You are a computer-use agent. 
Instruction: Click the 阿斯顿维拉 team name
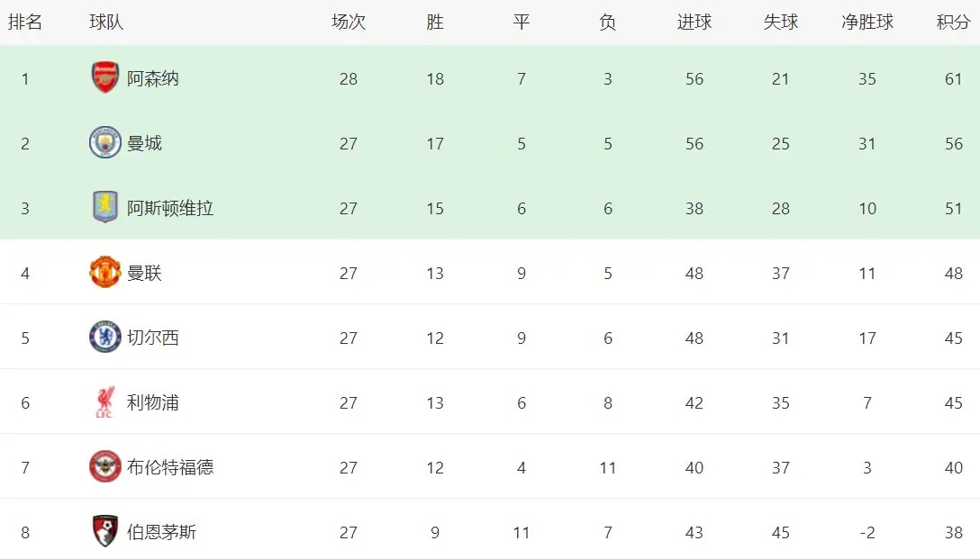pos(170,208)
